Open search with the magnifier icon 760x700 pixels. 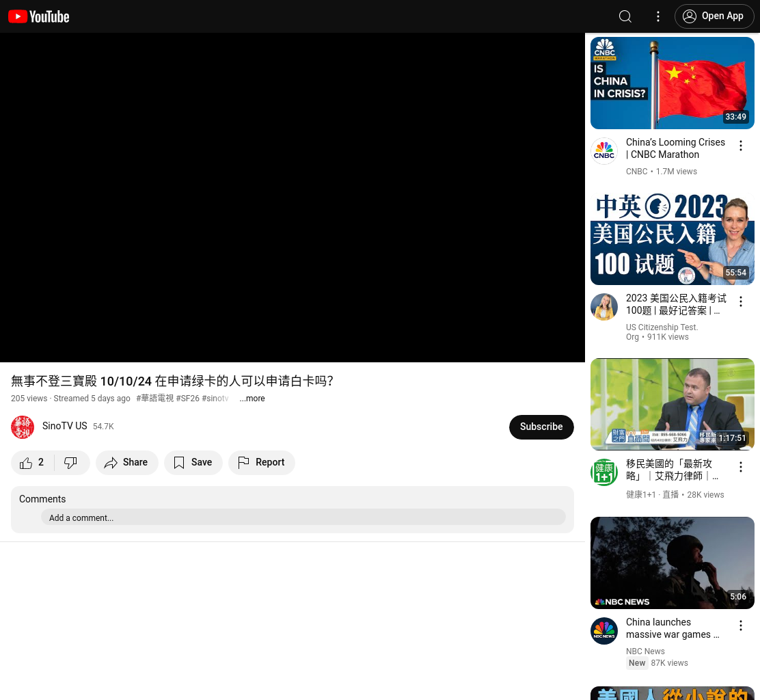pyautogui.click(x=625, y=16)
